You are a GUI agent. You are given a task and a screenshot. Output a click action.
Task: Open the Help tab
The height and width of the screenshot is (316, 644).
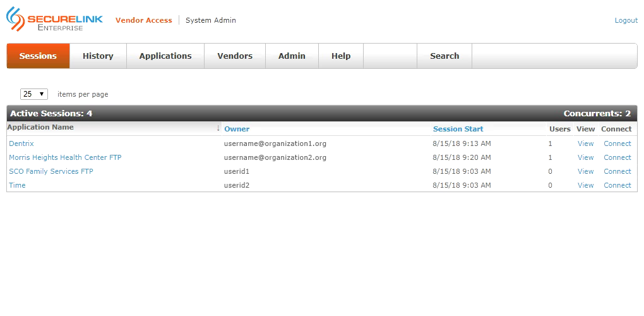point(341,56)
